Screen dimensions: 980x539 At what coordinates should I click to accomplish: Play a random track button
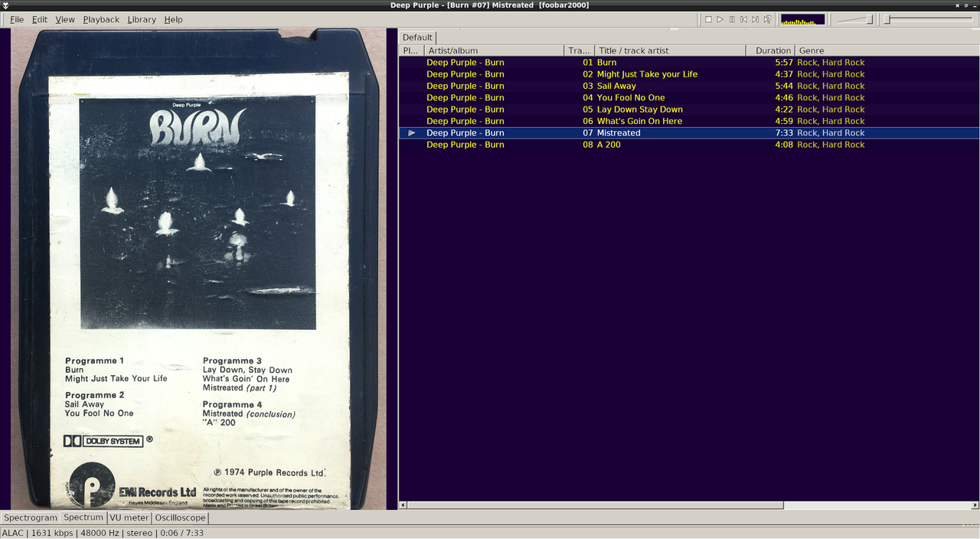tap(767, 19)
